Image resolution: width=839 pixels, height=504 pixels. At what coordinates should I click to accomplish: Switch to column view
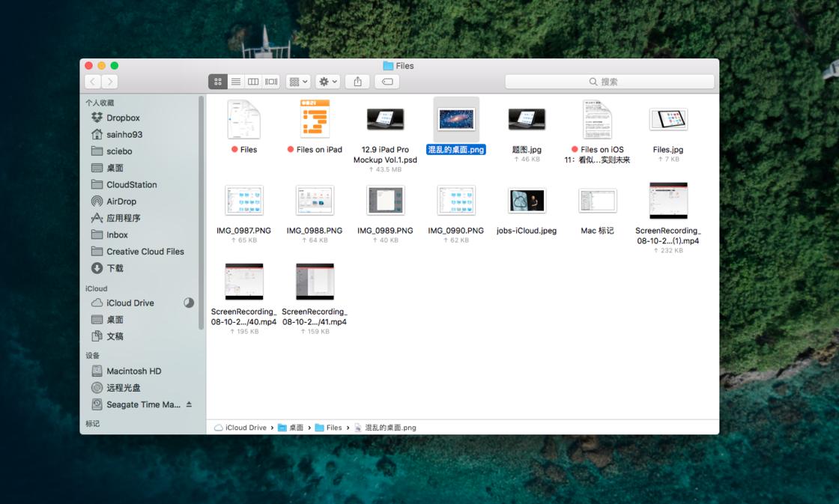(x=253, y=82)
